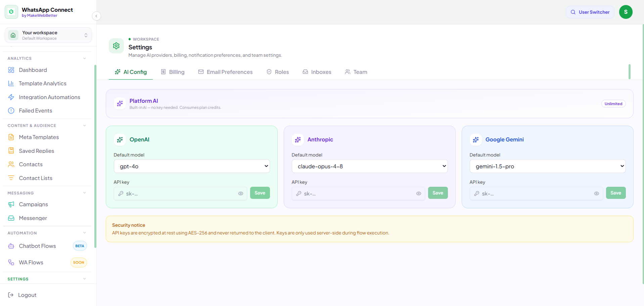Click the Meta Templates document icon
The height and width of the screenshot is (306, 644).
click(x=11, y=137)
